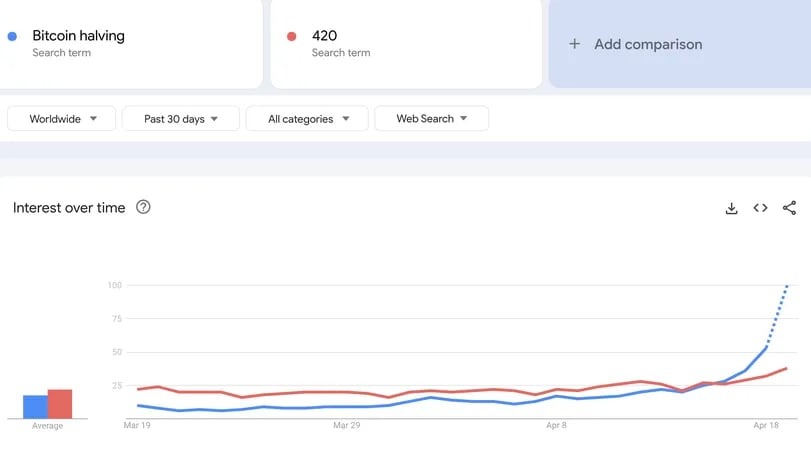The height and width of the screenshot is (474, 811).
Task: Click the 50 y-axis value
Action: tap(117, 352)
